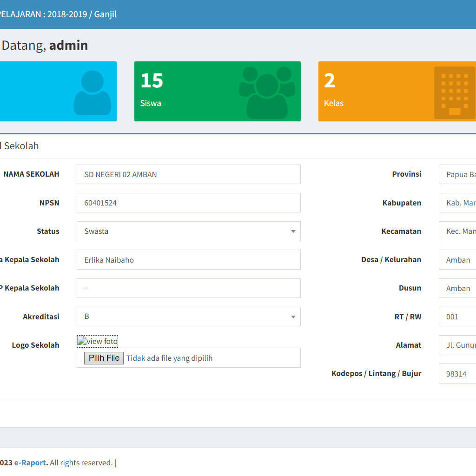Click the Kodepos / Lintang / Bujur label

[376, 374]
